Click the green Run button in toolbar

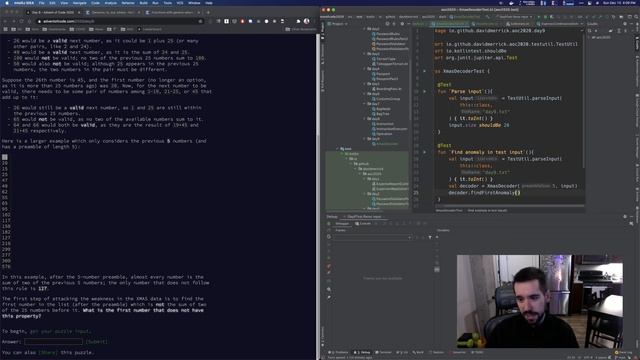(538, 17)
